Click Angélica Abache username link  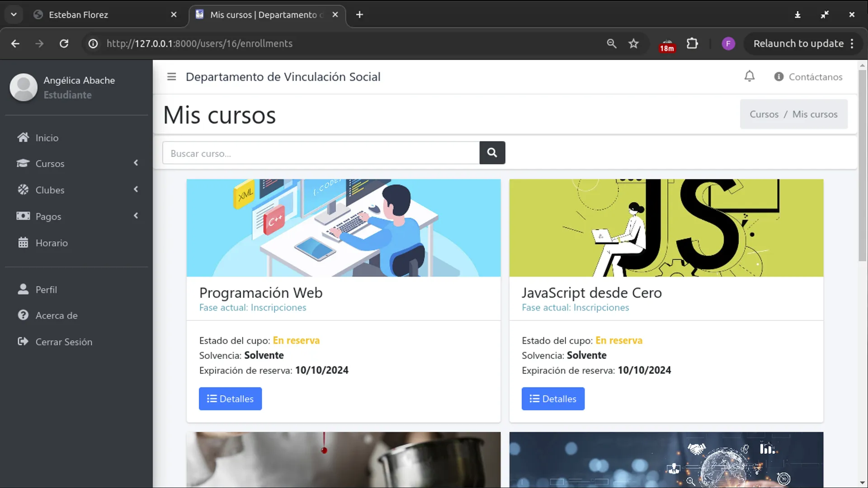pos(79,80)
